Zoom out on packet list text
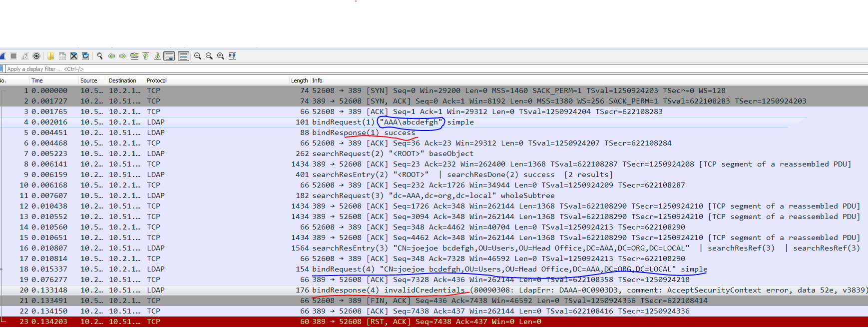Viewport: 868px width, 330px height. click(x=209, y=56)
